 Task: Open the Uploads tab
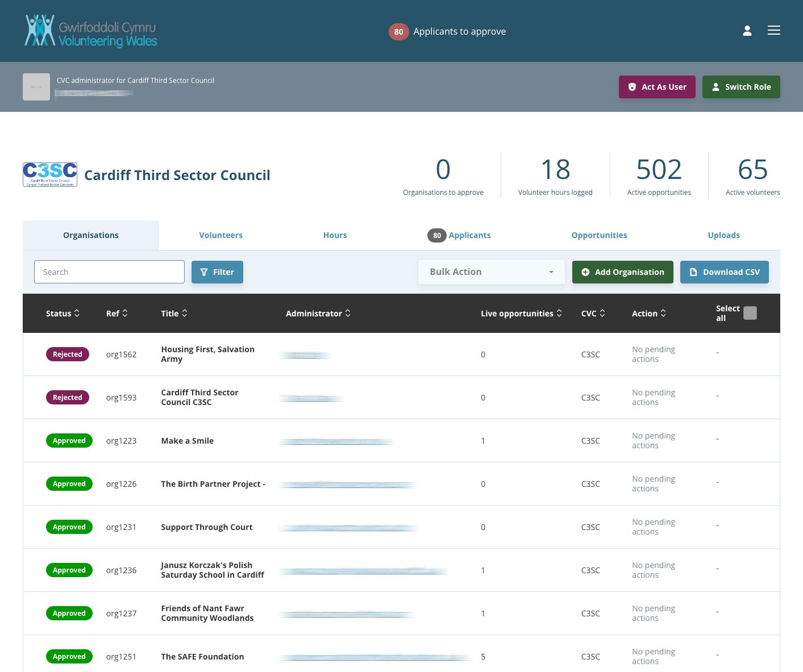(x=723, y=235)
